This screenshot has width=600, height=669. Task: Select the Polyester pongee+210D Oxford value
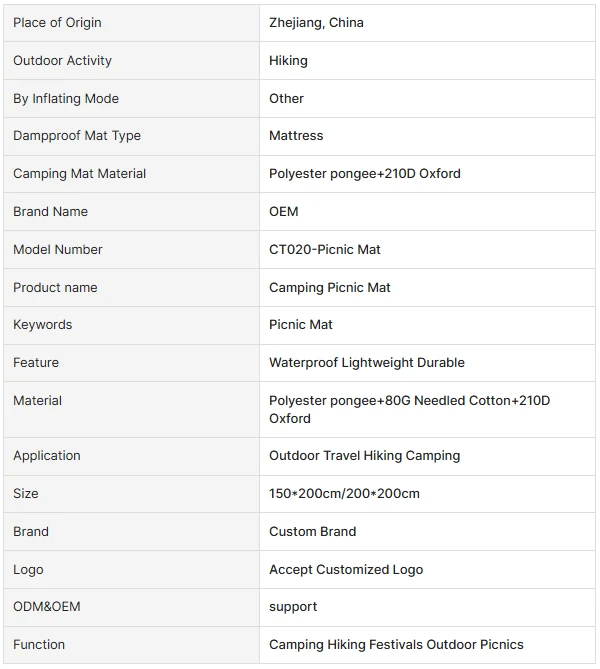[364, 174]
